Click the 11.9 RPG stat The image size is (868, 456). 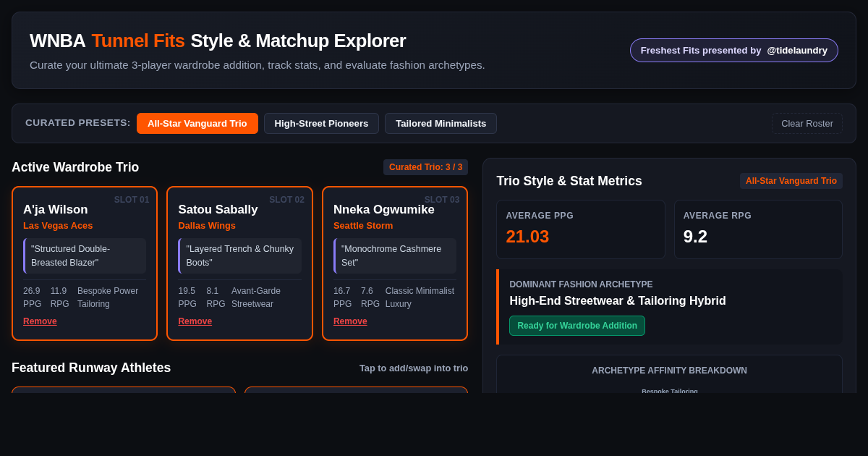59,297
